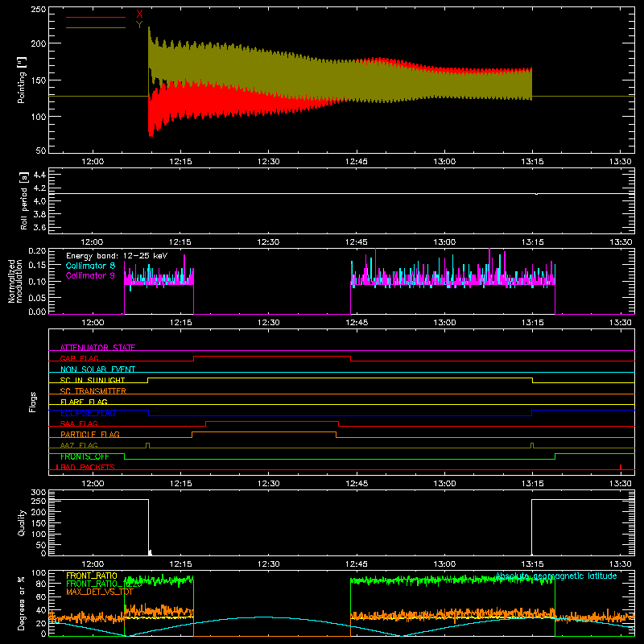The image size is (644, 644).
Task: Click the 300 value on the Quality axis
Action: point(39,493)
